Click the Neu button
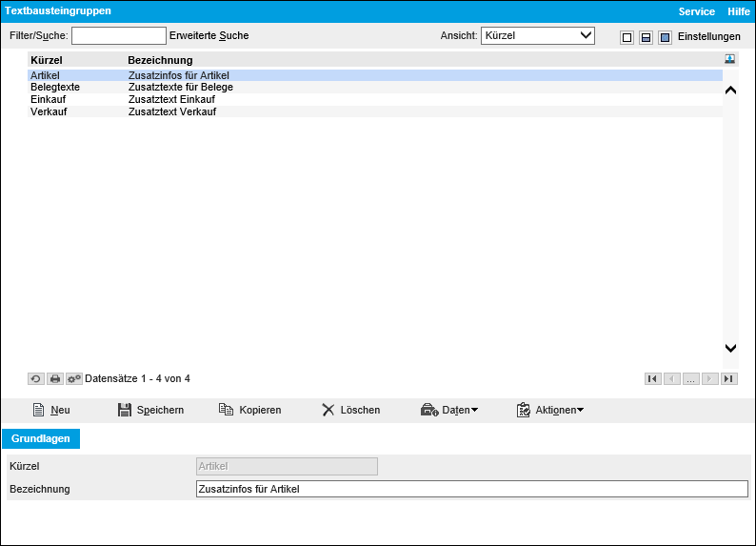756x546 pixels. pyautogui.click(x=51, y=410)
